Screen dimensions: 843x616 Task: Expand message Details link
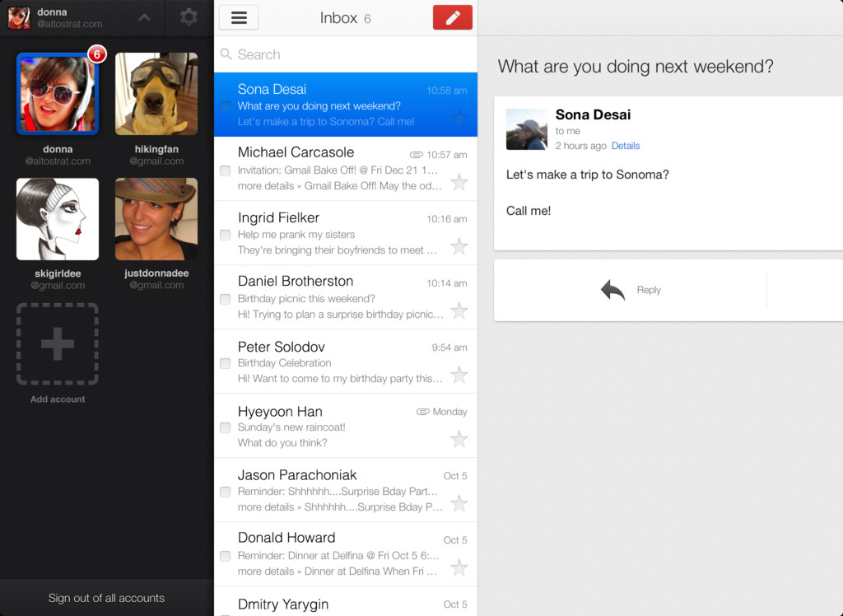(625, 146)
